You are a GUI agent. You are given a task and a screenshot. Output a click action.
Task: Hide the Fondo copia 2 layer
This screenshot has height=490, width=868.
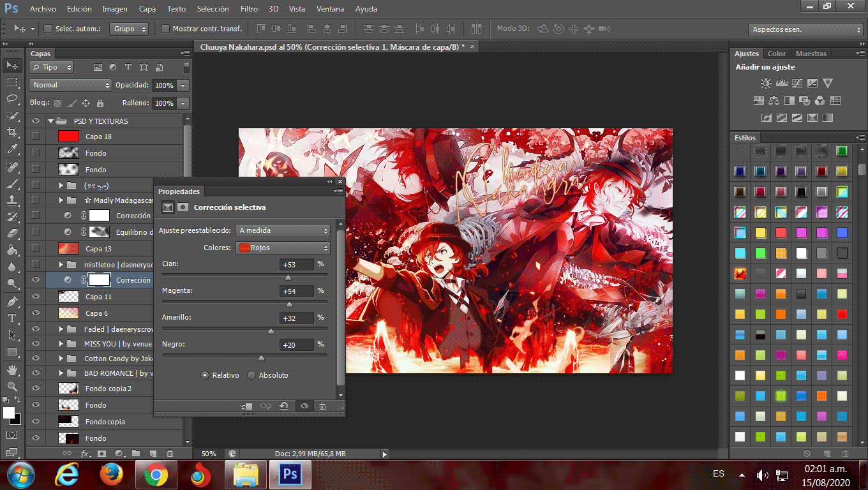[x=36, y=388]
